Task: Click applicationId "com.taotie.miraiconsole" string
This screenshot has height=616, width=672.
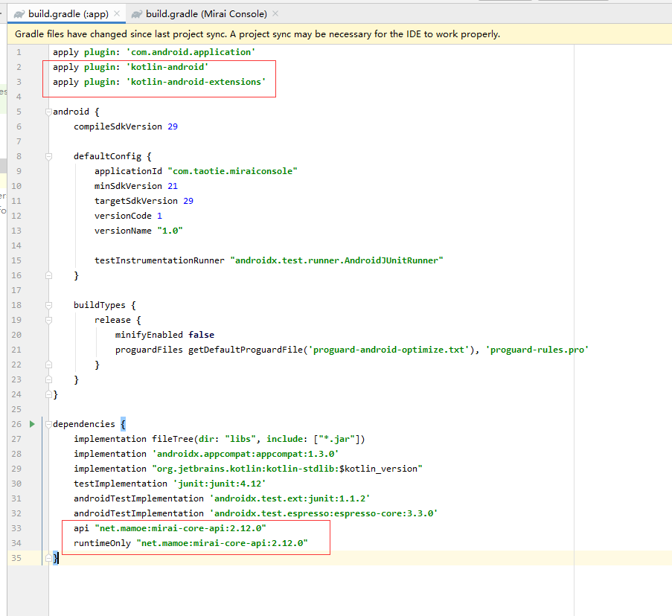Action: point(232,171)
